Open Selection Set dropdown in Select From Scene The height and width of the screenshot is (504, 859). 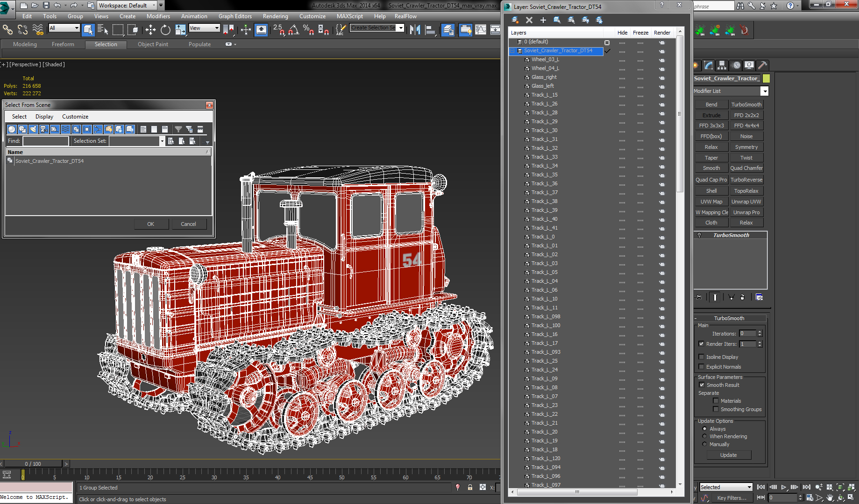click(x=162, y=141)
